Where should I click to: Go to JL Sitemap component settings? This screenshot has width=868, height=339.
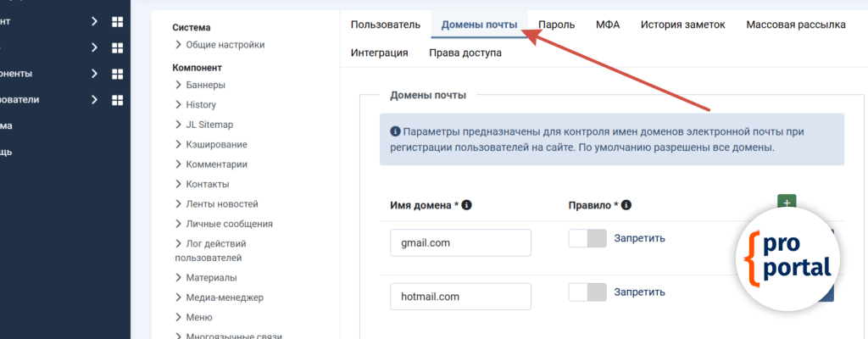tap(209, 125)
